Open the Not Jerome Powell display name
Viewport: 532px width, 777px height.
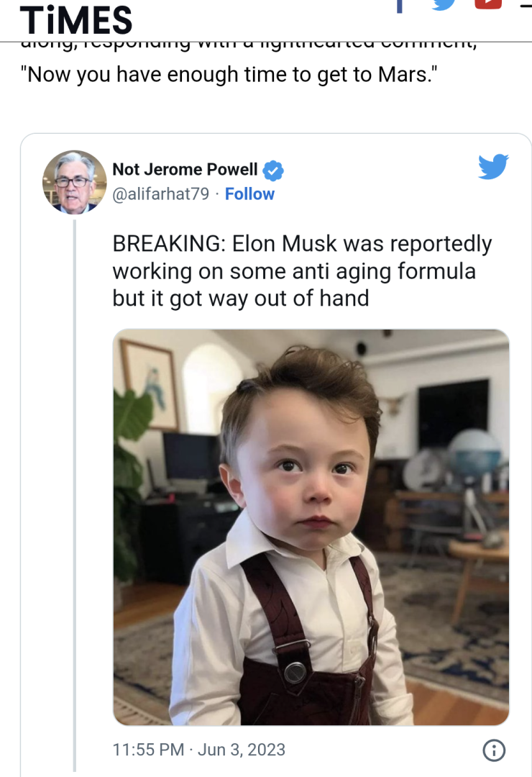[185, 169]
